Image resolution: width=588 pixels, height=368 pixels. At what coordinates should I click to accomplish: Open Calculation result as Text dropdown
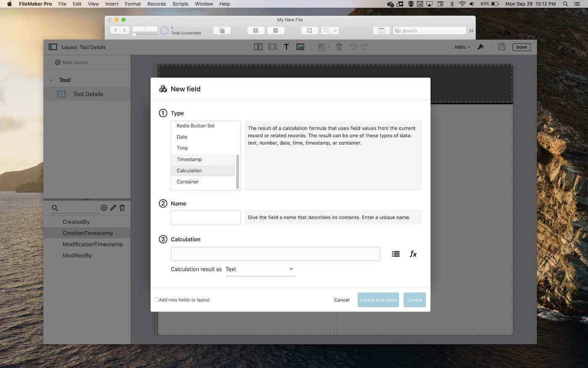[x=260, y=269]
